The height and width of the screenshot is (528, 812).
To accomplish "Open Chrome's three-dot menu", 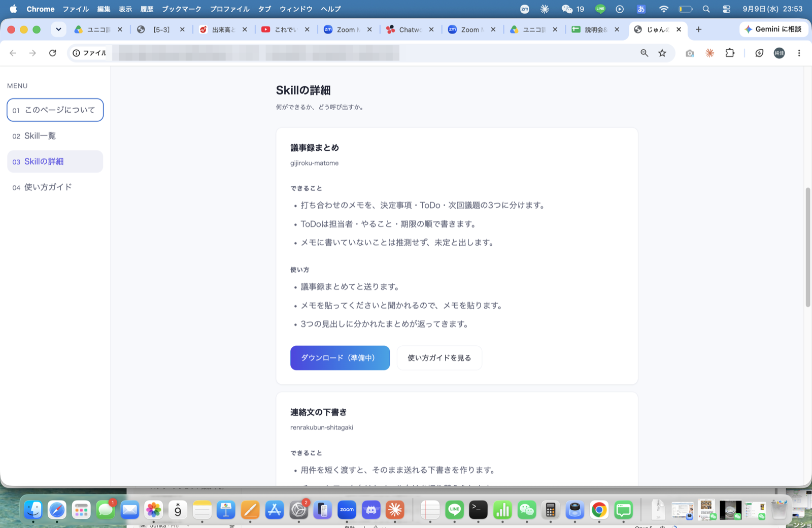I will pos(799,53).
